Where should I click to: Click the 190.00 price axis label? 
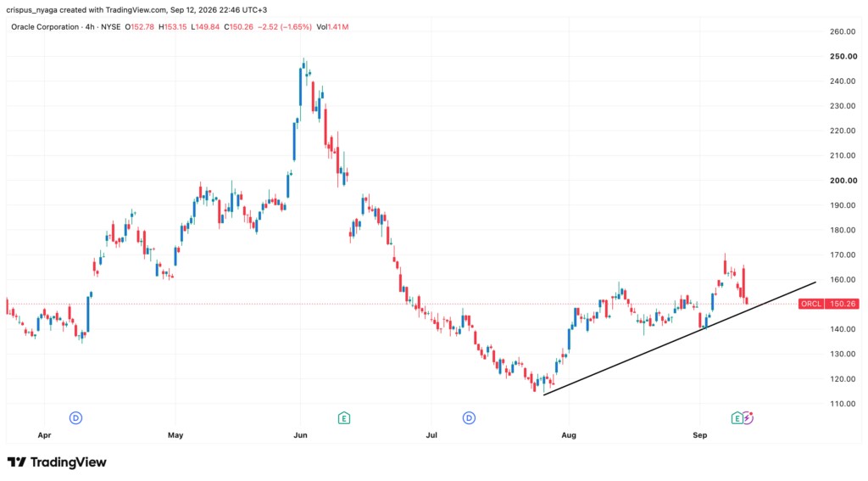(x=843, y=205)
